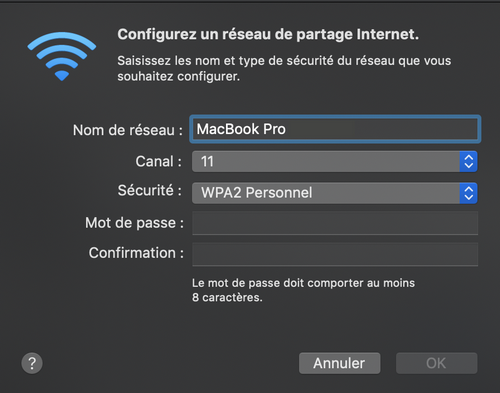Click the MacBook Pro text in network name
500x393 pixels.
click(241, 129)
